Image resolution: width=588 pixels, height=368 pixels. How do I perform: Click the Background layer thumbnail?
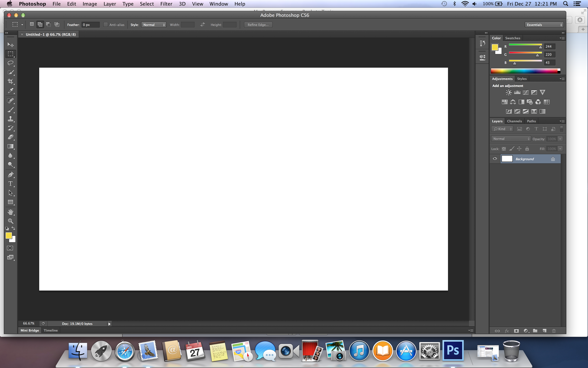507,159
